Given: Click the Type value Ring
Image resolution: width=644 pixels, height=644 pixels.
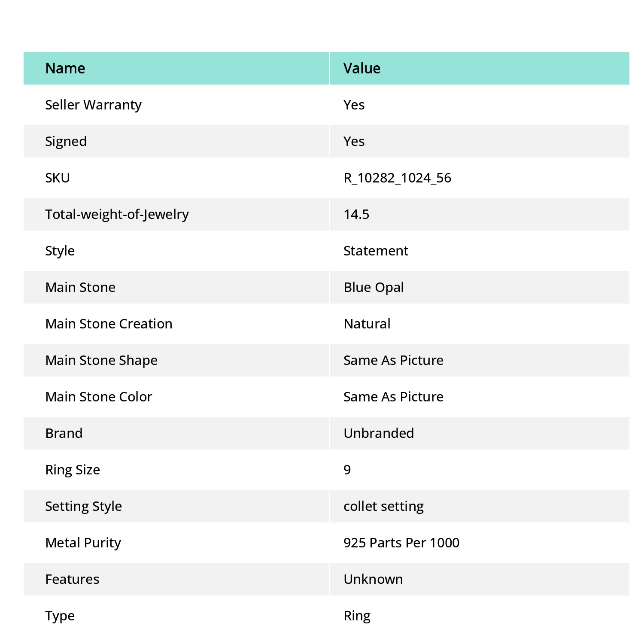Looking at the screenshot, I should click(357, 616).
